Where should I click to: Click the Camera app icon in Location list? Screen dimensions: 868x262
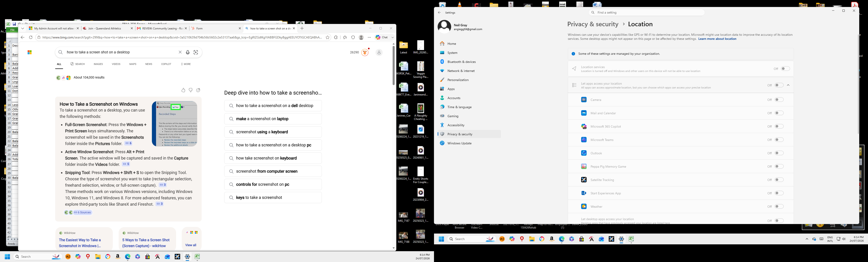coord(584,100)
